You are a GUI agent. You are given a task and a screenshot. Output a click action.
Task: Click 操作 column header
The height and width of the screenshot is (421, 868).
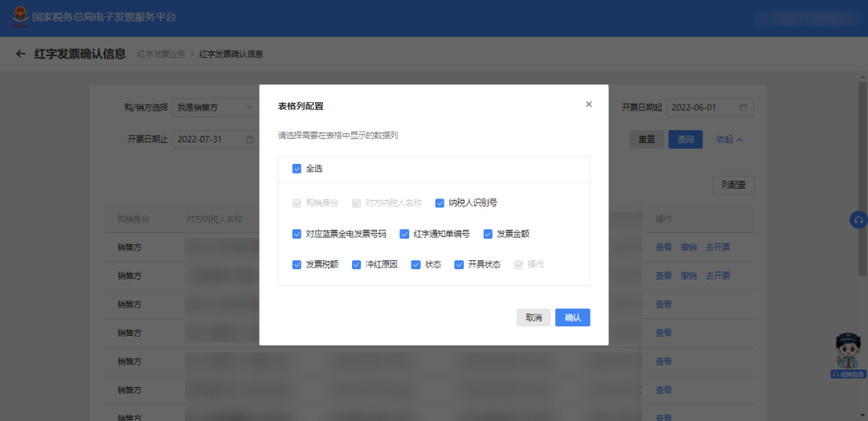(x=664, y=219)
